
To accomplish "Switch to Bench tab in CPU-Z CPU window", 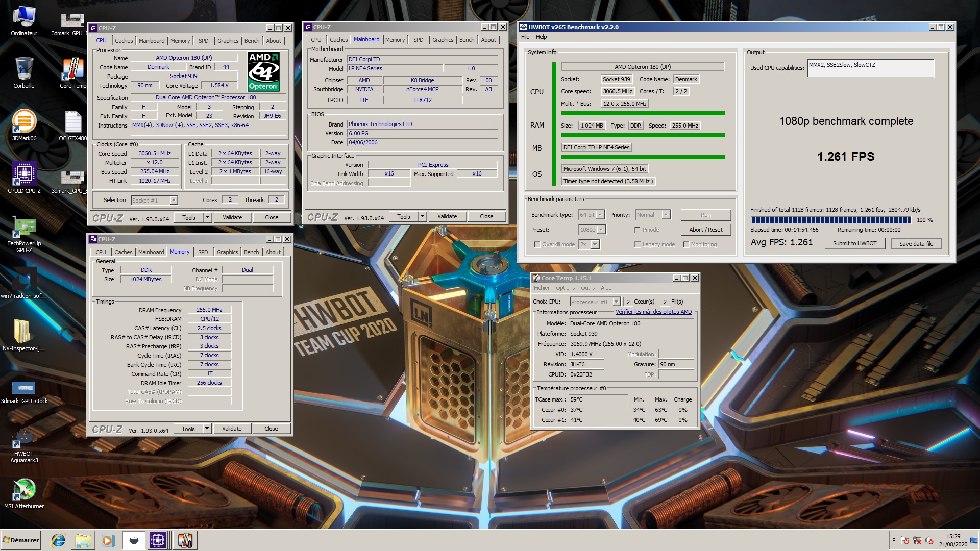I will 252,41.
